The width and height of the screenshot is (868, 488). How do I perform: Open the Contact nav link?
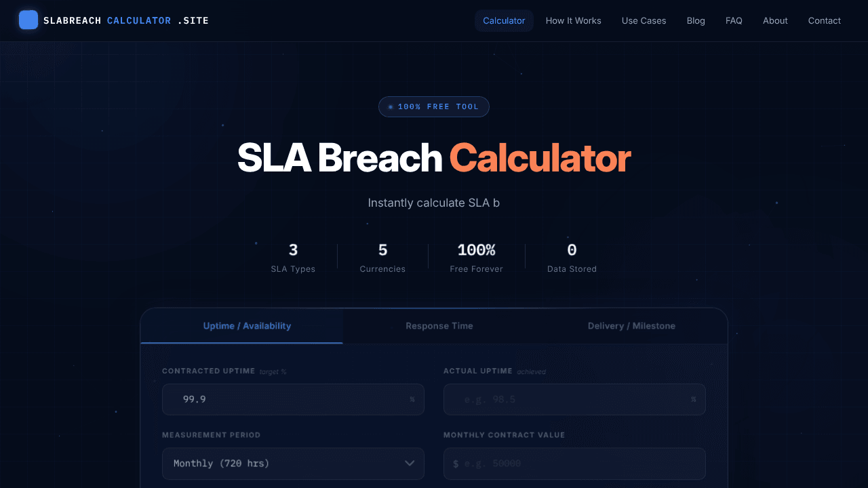click(x=825, y=20)
